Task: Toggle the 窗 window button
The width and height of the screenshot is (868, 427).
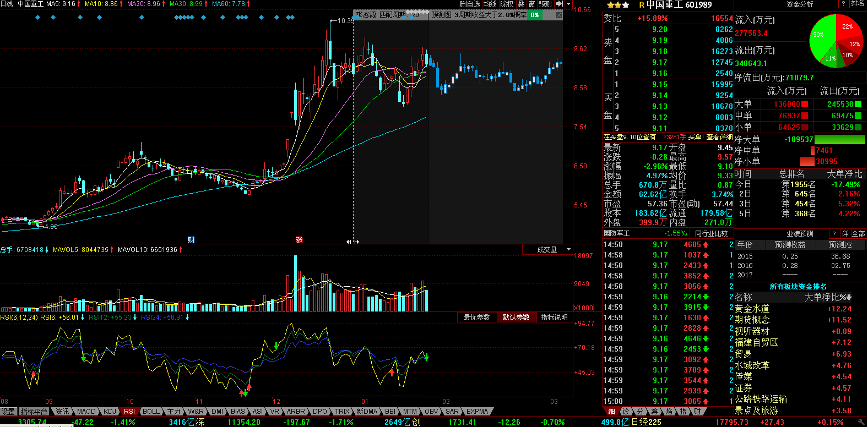Action: tap(531, 4)
